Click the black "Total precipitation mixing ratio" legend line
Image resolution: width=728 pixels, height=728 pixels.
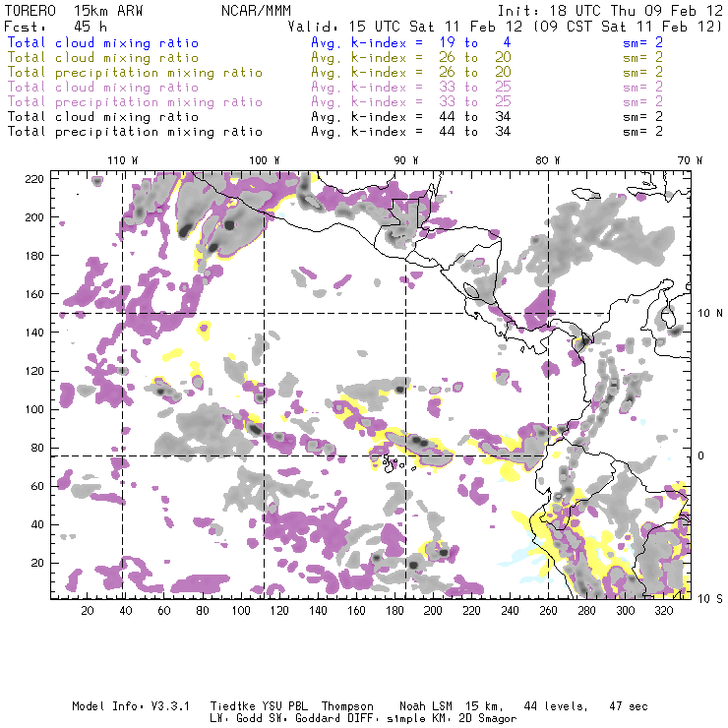(135, 132)
